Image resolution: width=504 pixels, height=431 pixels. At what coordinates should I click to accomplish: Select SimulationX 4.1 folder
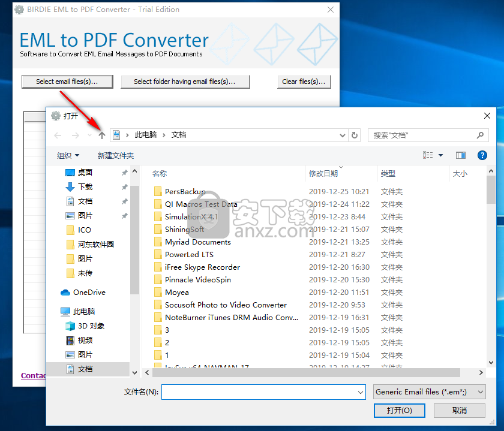(191, 217)
